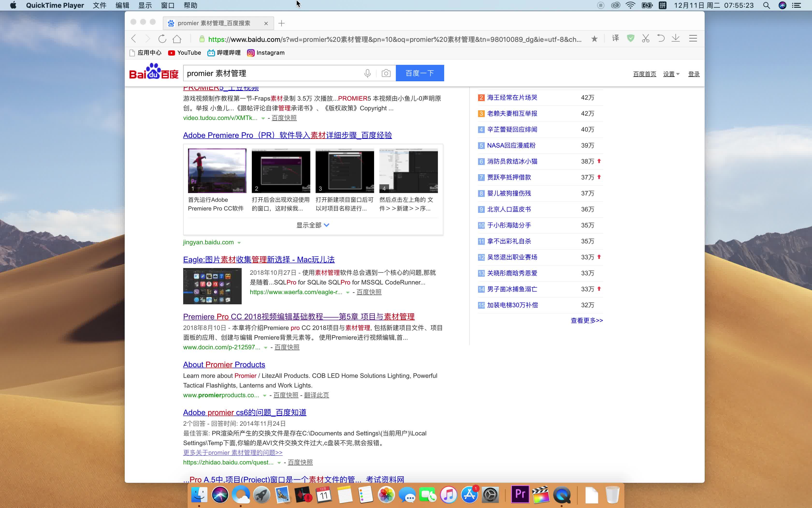Open the 窗口 menu
The height and width of the screenshot is (508, 812).
(x=167, y=5)
